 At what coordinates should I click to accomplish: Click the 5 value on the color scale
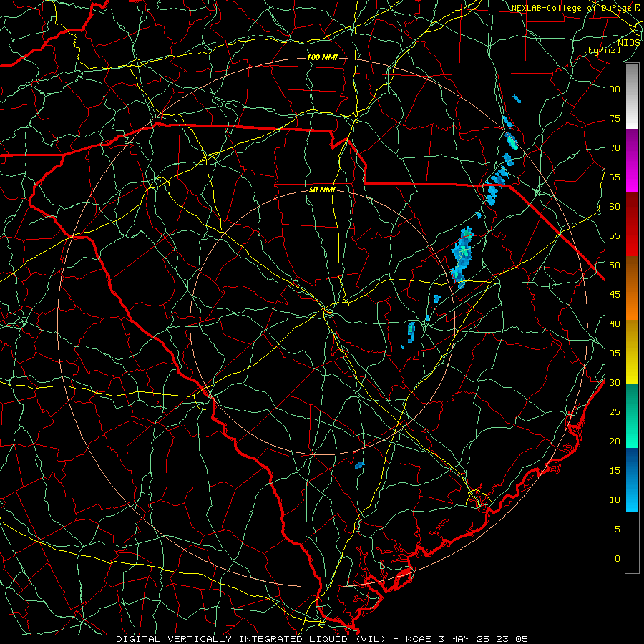click(618, 530)
